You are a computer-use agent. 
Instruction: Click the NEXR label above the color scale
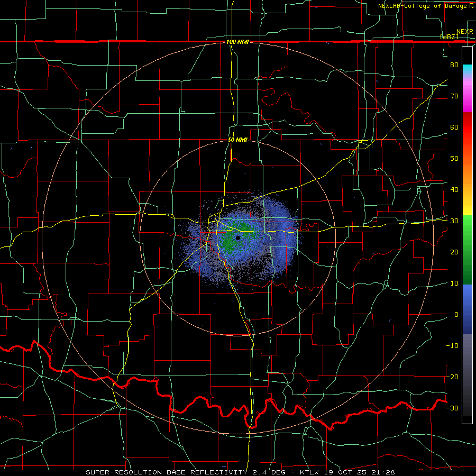click(465, 32)
